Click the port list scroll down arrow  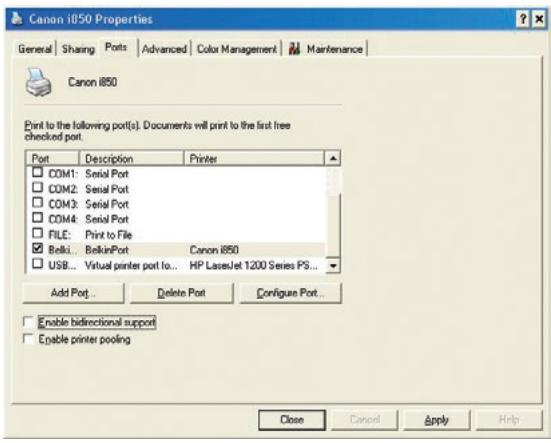click(x=333, y=266)
